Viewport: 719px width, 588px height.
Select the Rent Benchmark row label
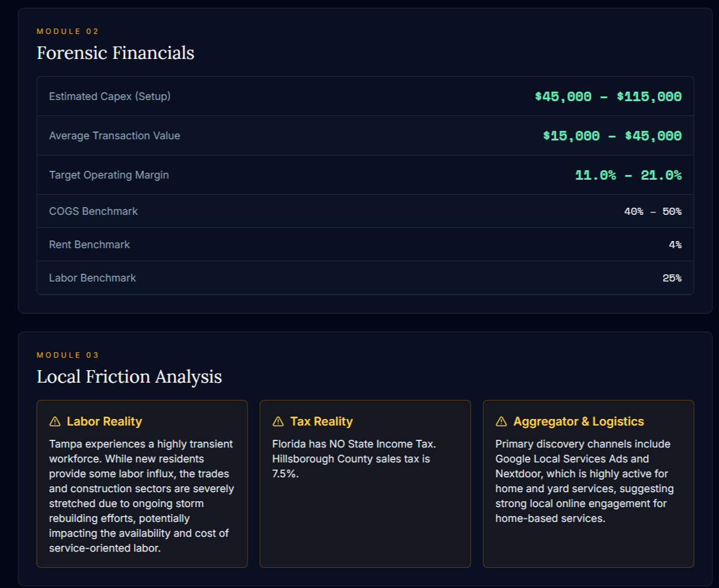point(89,245)
